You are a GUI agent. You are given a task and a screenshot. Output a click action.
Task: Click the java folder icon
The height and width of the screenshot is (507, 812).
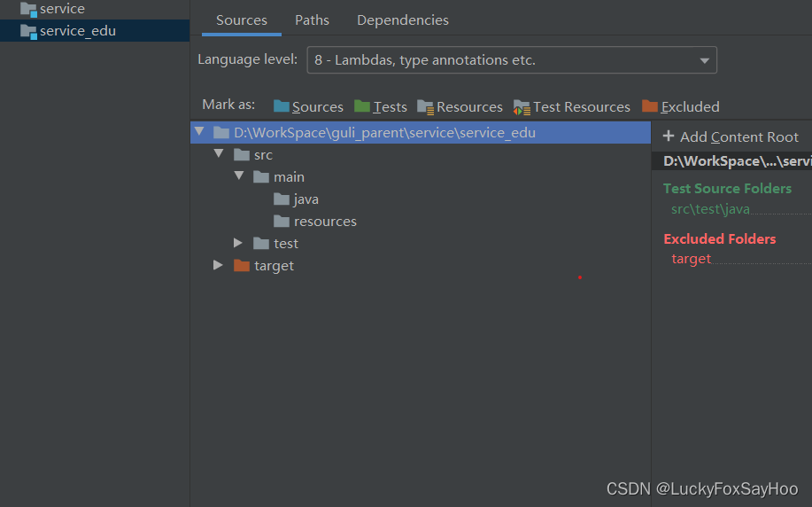click(282, 199)
